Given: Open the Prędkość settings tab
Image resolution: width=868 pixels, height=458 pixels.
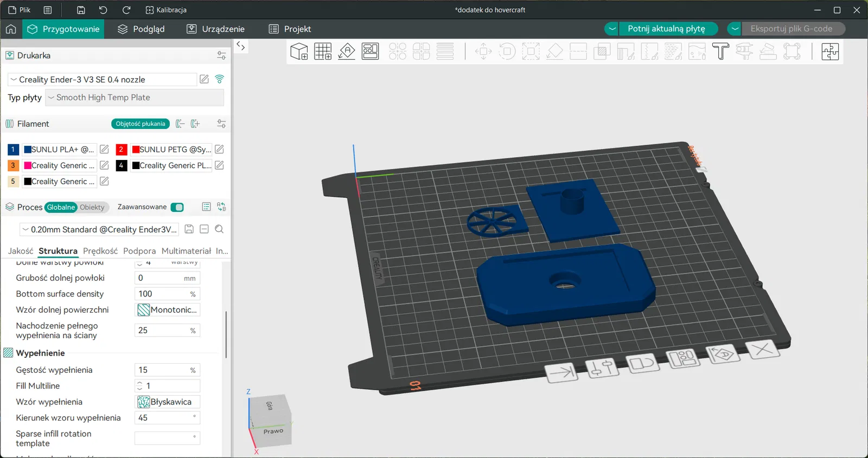Looking at the screenshot, I should point(100,251).
